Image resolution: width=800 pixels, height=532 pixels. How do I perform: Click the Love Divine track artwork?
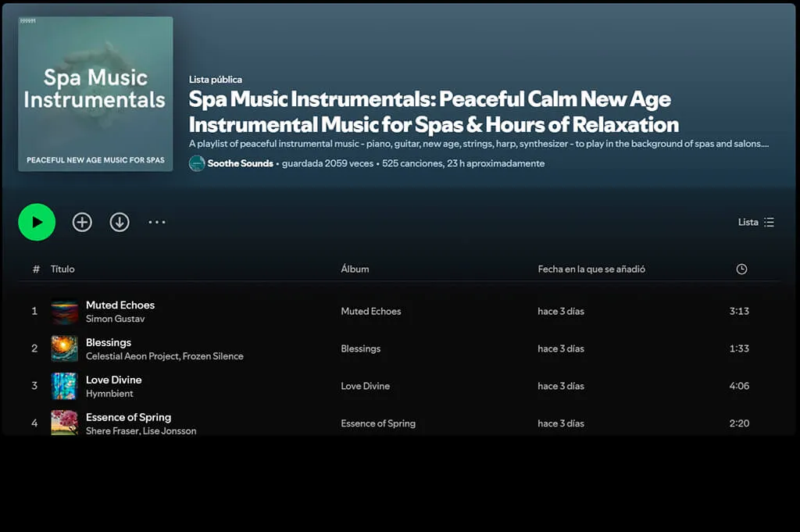(64, 386)
